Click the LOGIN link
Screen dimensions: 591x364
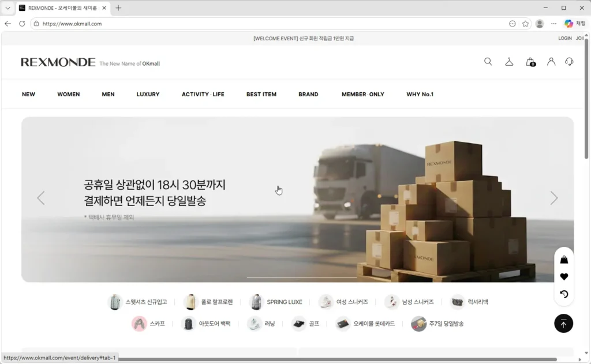click(x=564, y=38)
